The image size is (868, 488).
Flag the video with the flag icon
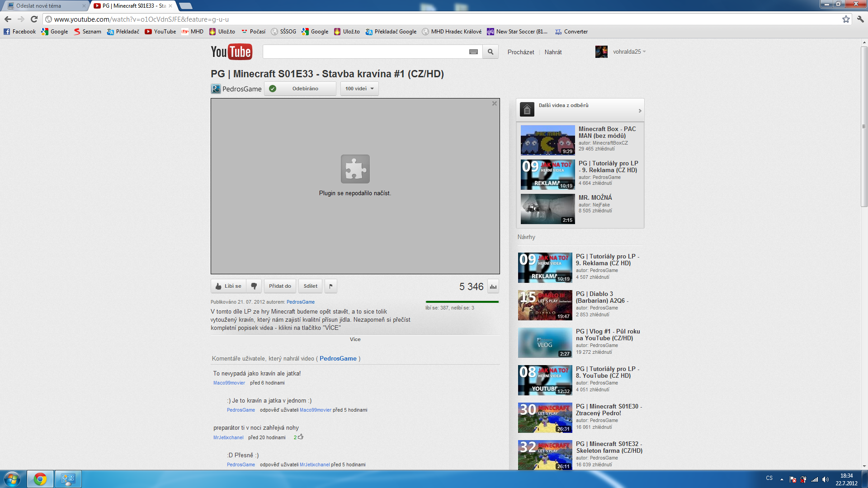click(x=331, y=286)
